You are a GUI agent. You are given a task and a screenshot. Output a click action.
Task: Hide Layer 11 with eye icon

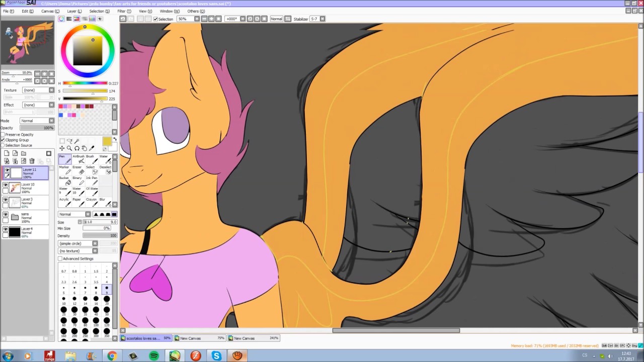pos(7,170)
